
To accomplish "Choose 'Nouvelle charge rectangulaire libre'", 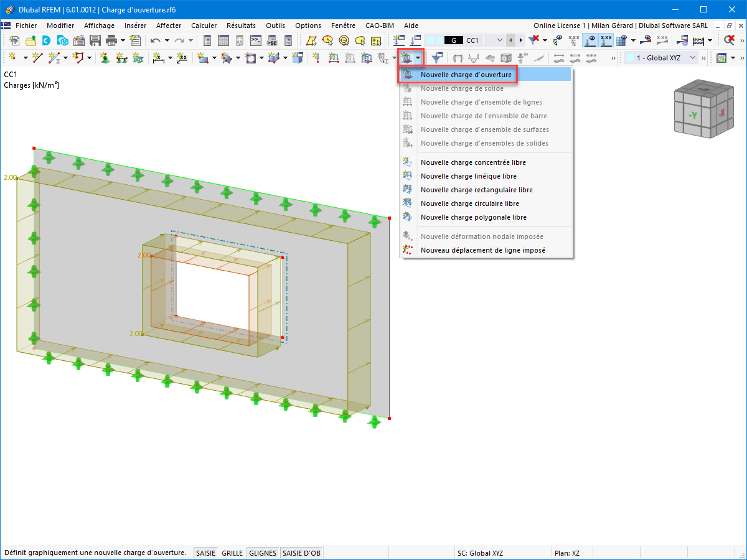I will (486, 190).
